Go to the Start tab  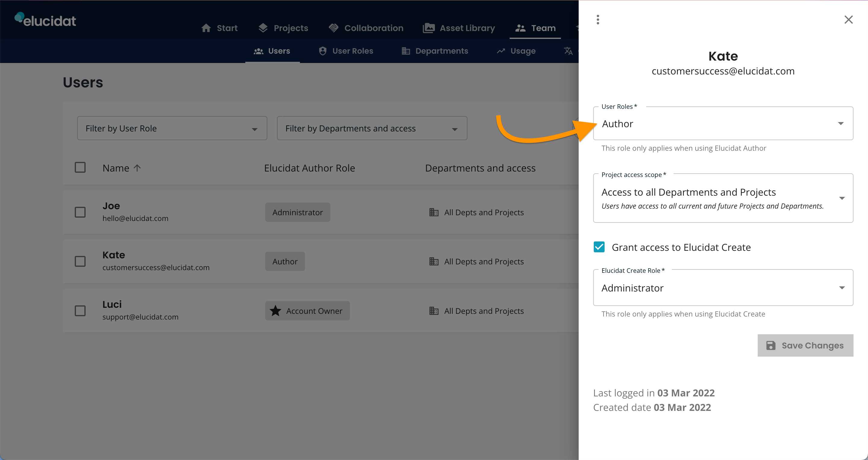pyautogui.click(x=219, y=28)
